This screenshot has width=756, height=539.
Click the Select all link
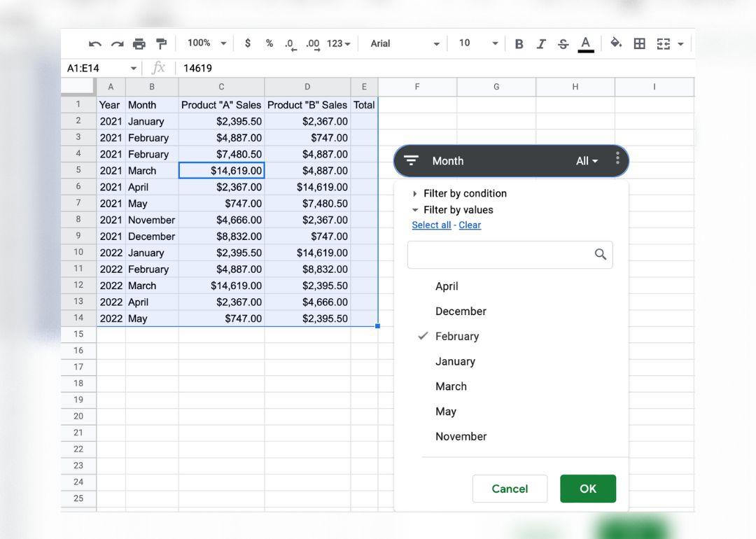[431, 225]
